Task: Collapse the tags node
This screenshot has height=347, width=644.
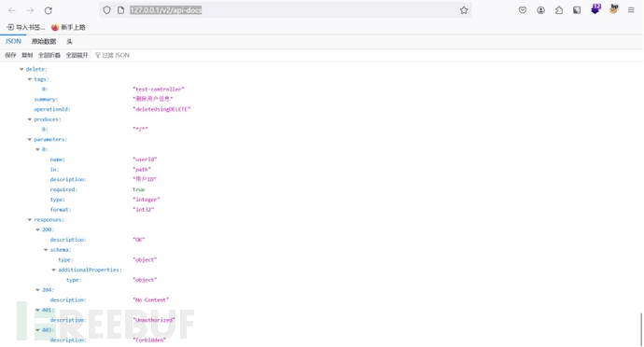Action: pos(30,79)
